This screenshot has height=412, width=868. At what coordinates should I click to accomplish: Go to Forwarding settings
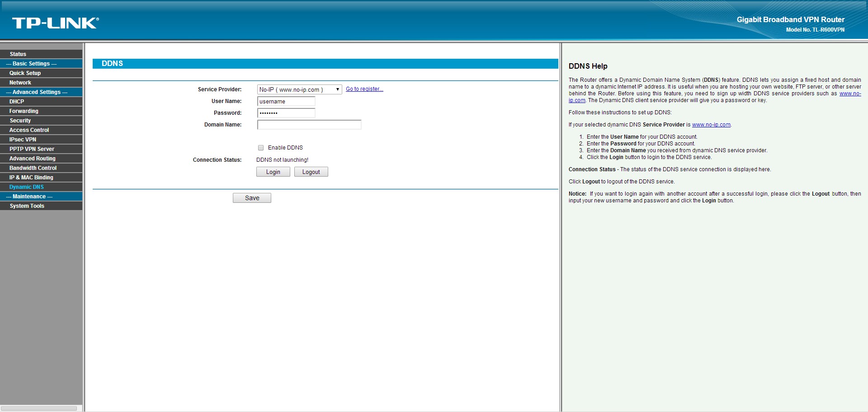click(41, 111)
